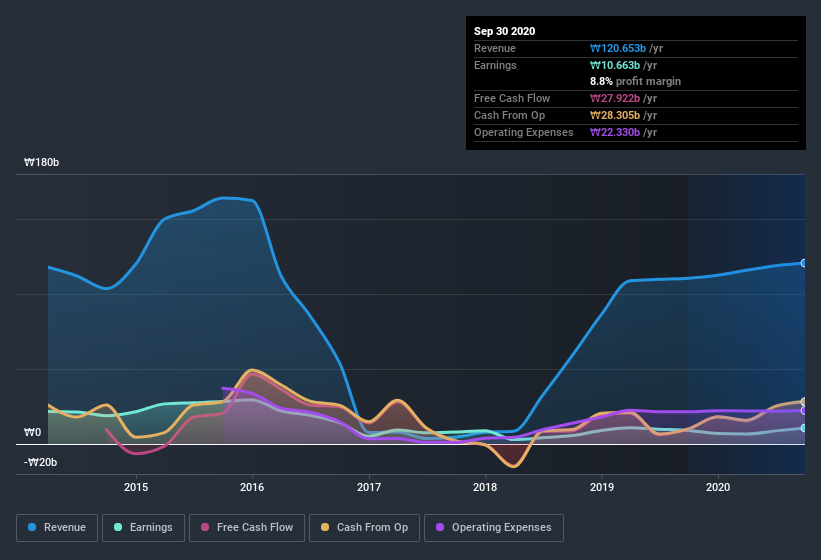The width and height of the screenshot is (821, 560).
Task: Hide the Free Cash Flow series
Action: tap(247, 528)
